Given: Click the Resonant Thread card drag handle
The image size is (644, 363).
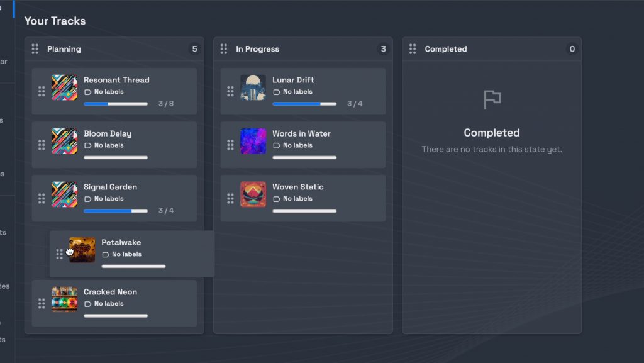Looking at the screenshot, I should [42, 91].
